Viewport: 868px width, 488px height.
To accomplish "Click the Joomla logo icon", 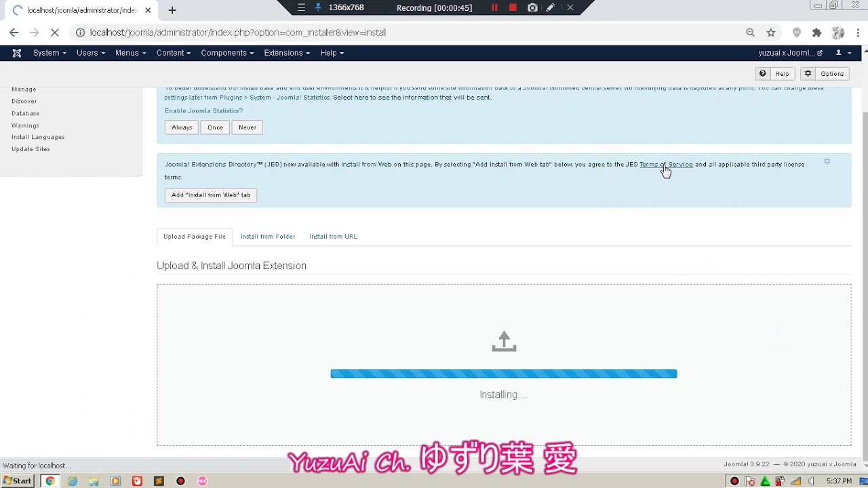I will tap(17, 53).
